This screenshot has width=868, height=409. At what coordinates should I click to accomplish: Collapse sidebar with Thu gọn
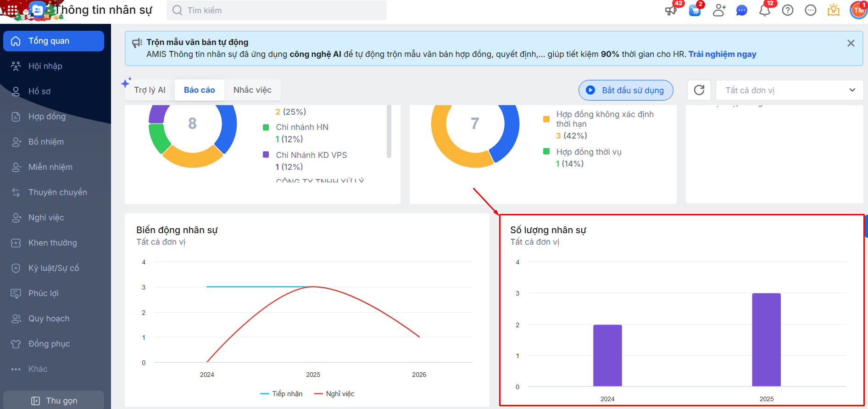pos(54,401)
